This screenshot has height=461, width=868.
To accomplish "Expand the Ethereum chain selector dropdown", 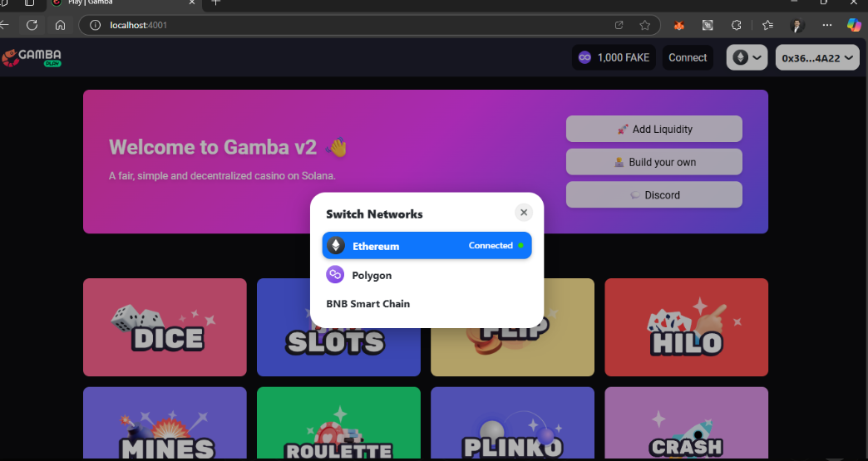I will click(x=747, y=57).
